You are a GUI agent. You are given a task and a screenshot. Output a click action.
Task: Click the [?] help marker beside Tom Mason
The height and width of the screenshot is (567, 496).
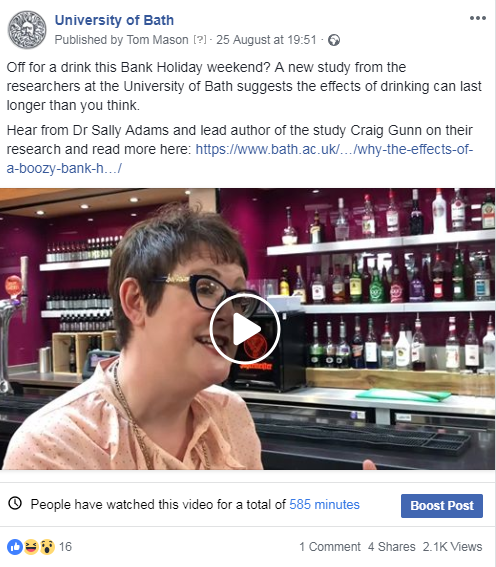point(200,40)
